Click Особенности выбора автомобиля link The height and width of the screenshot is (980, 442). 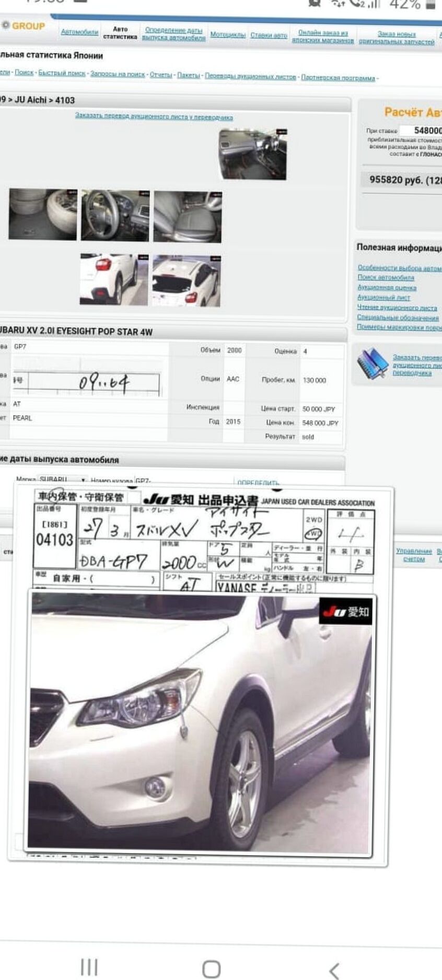pos(400,268)
